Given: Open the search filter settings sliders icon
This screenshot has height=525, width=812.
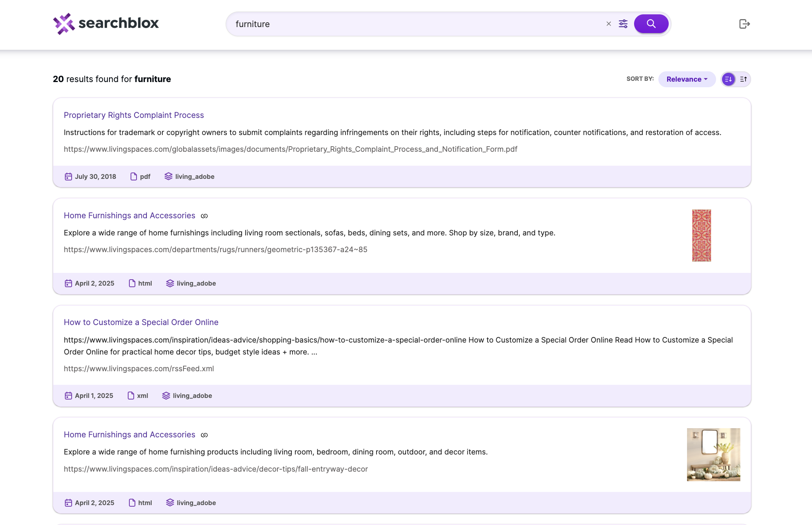Looking at the screenshot, I should pos(623,24).
